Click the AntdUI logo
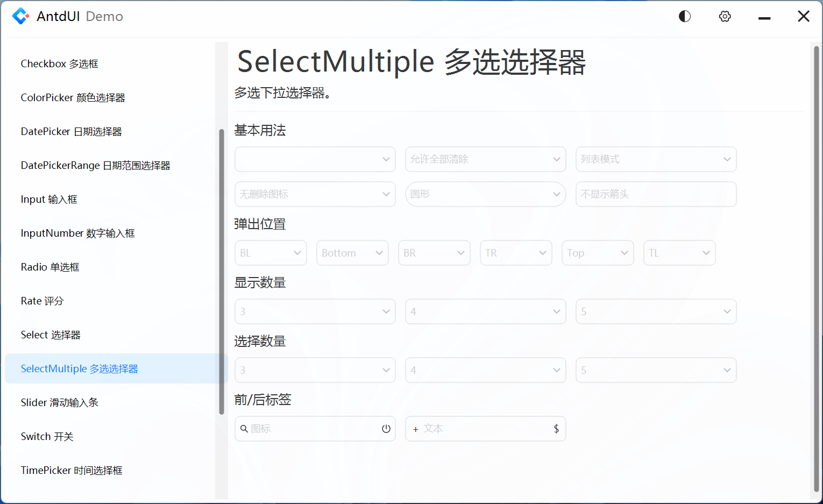The height and width of the screenshot is (504, 823). pyautogui.click(x=21, y=16)
